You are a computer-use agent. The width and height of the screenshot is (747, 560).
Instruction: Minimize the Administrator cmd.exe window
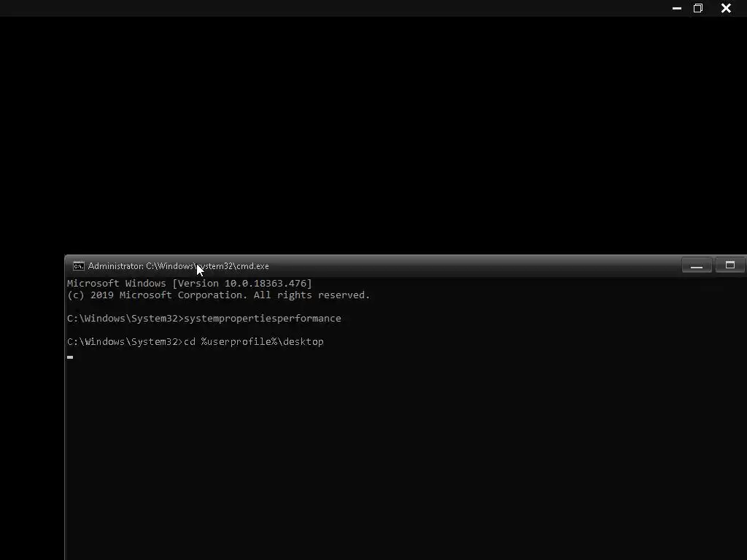click(697, 265)
